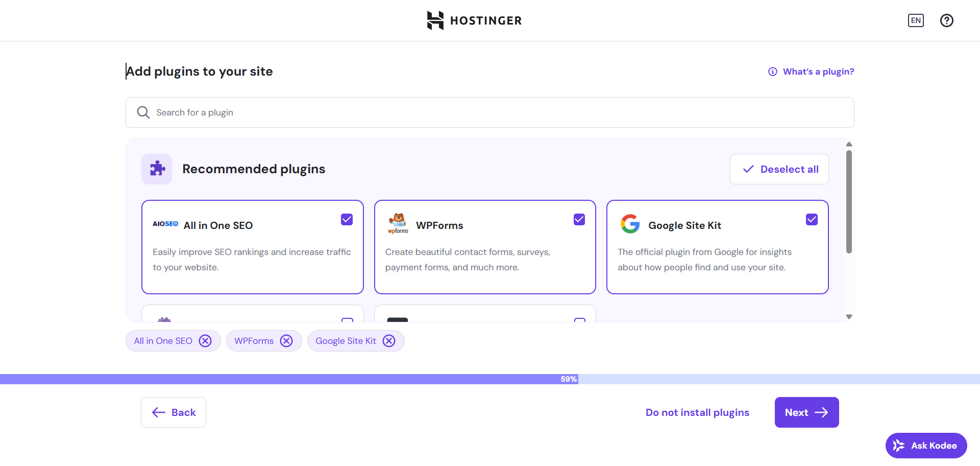980x466 pixels.
Task: Click the All in One SEO title
Action: point(218,225)
